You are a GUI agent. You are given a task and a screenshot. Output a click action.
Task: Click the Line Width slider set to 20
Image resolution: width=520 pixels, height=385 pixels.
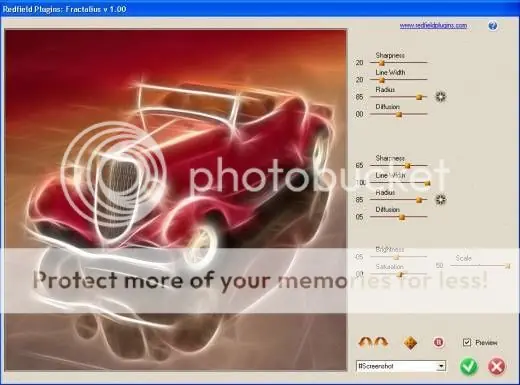coord(399,80)
